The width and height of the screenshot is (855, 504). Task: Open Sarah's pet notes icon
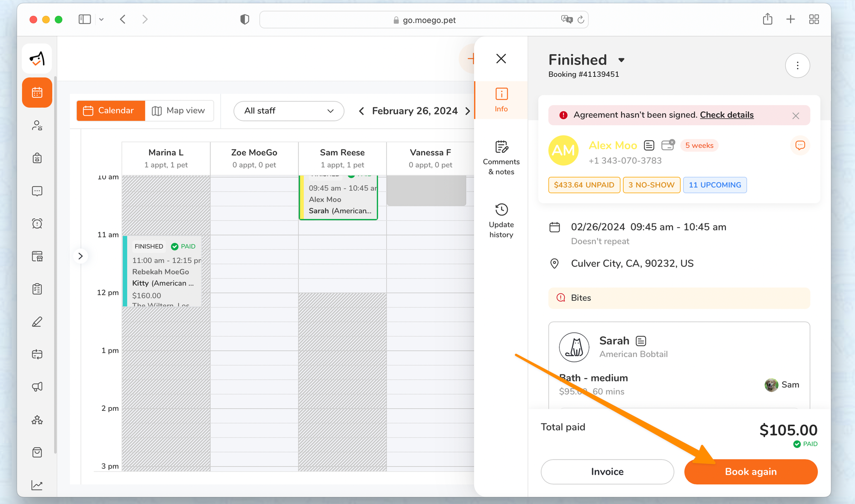click(x=641, y=341)
